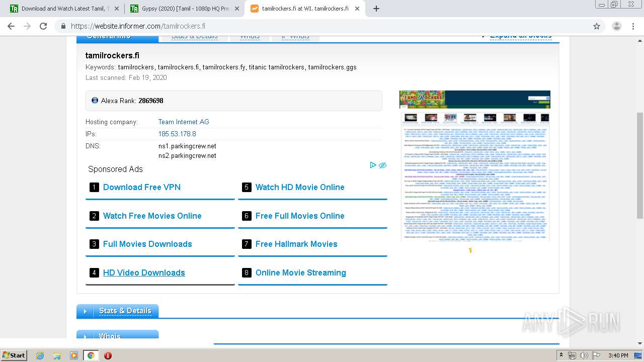Image resolution: width=644 pixels, height=362 pixels.
Task: Click the tamilrockers.fi page heading
Action: point(112,55)
